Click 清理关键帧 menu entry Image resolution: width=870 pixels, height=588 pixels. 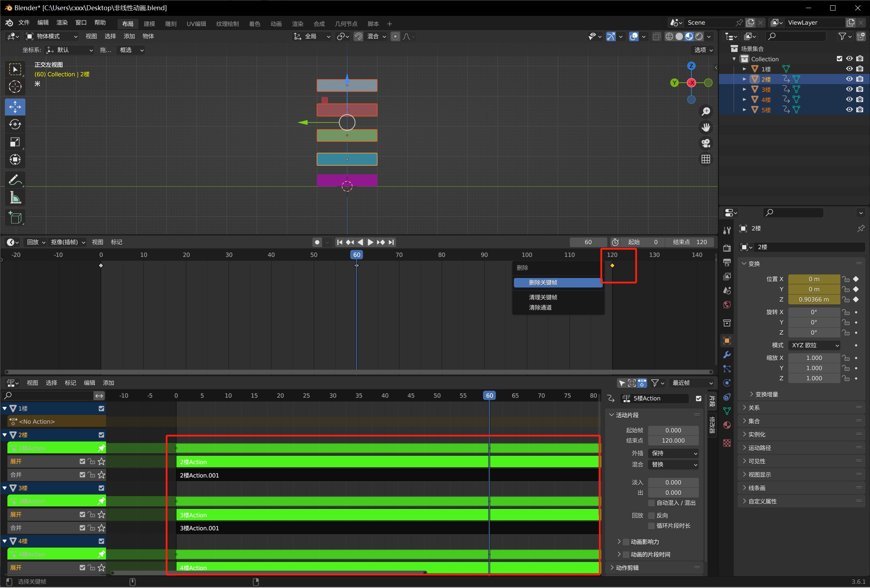coord(543,297)
